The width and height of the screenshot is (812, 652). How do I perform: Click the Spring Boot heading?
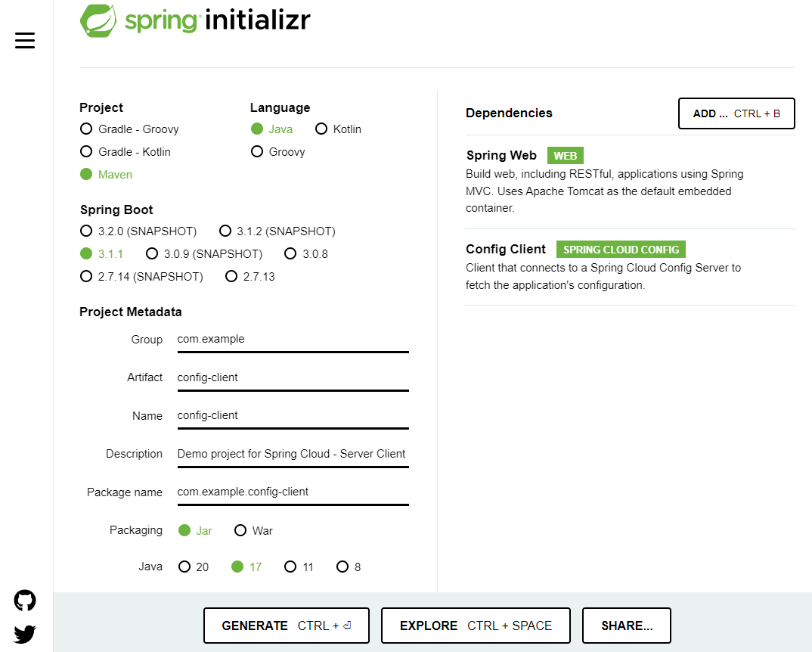tap(116, 210)
